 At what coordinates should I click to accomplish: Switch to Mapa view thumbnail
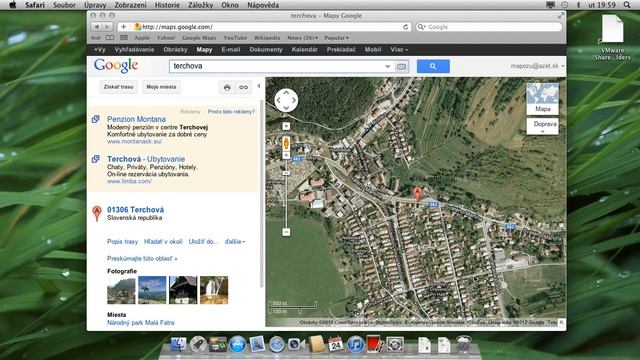click(x=542, y=99)
